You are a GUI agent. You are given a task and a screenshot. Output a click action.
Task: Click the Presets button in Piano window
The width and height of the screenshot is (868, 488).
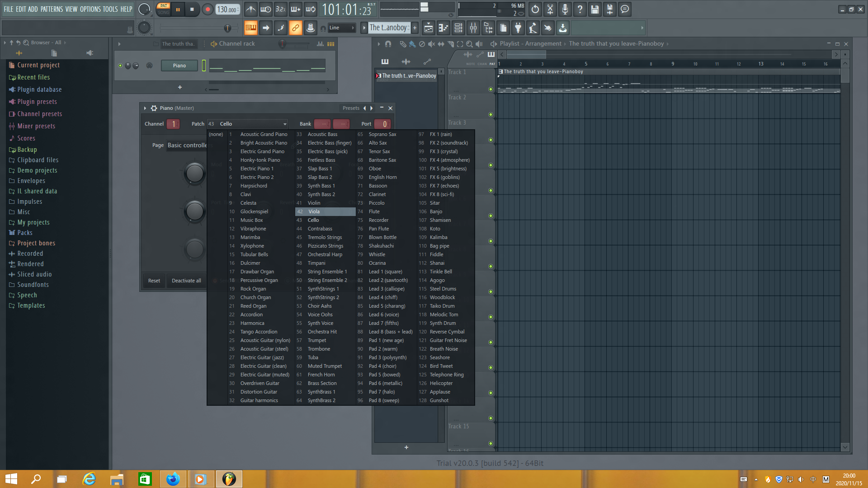coord(351,108)
